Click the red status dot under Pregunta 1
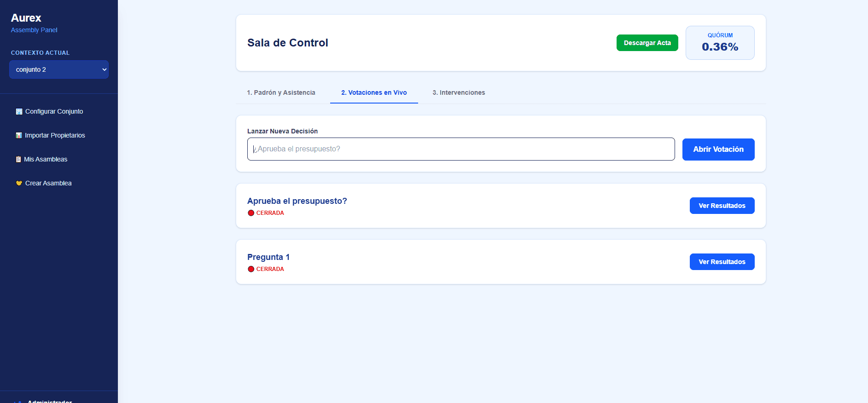 coord(251,269)
